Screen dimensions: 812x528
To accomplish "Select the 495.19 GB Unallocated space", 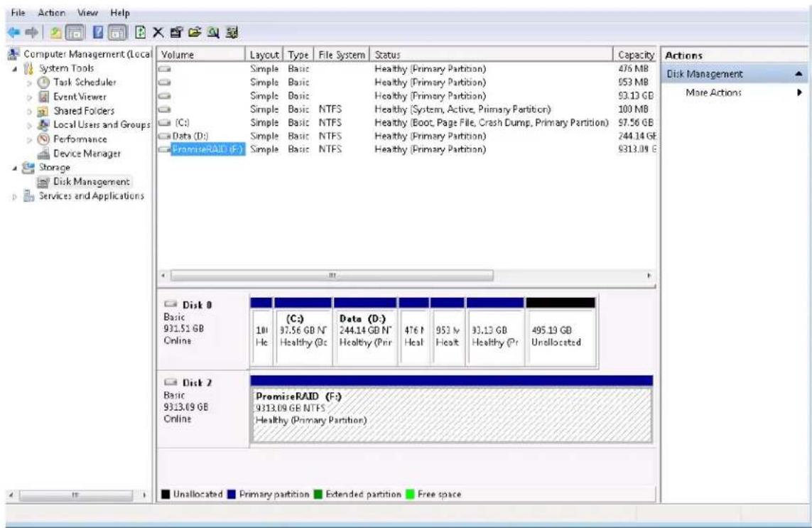I will point(561,330).
